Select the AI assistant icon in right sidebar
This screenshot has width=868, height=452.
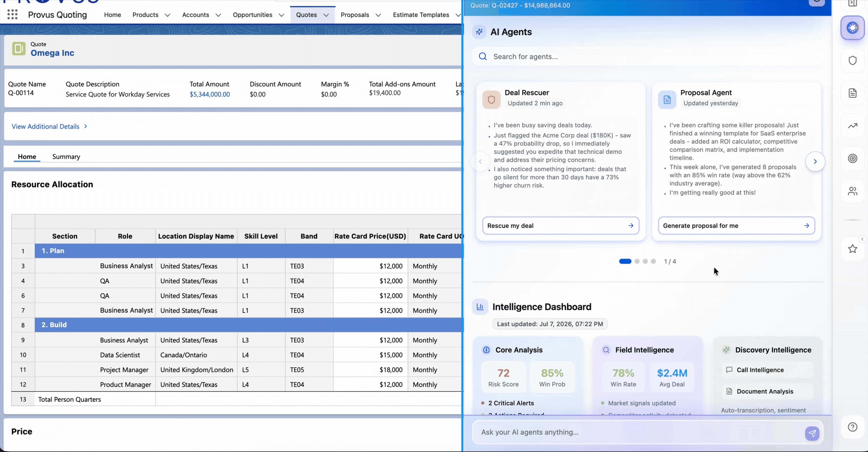[852, 28]
